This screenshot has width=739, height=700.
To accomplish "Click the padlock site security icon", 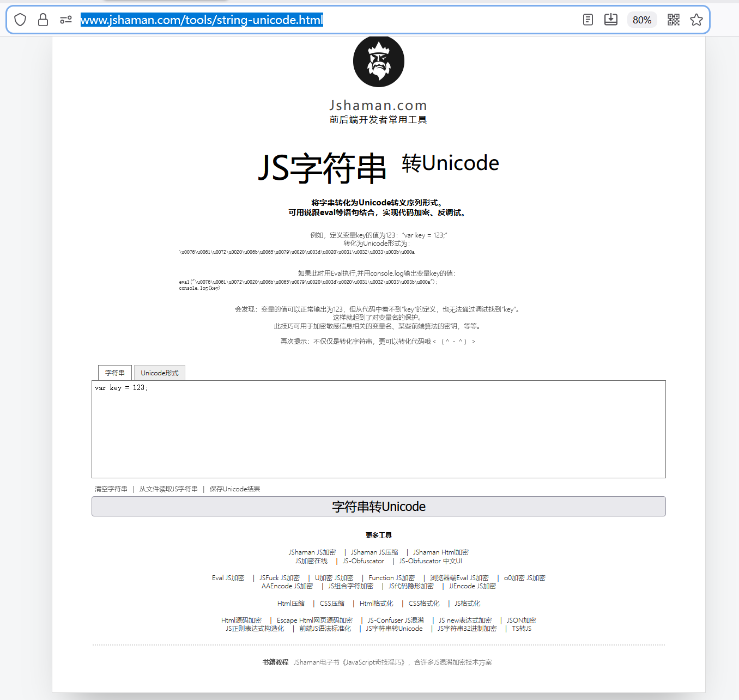I will 43,20.
